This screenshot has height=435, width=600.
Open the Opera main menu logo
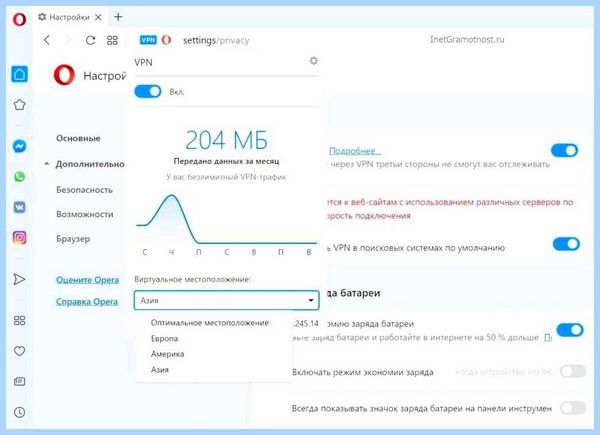19,18
